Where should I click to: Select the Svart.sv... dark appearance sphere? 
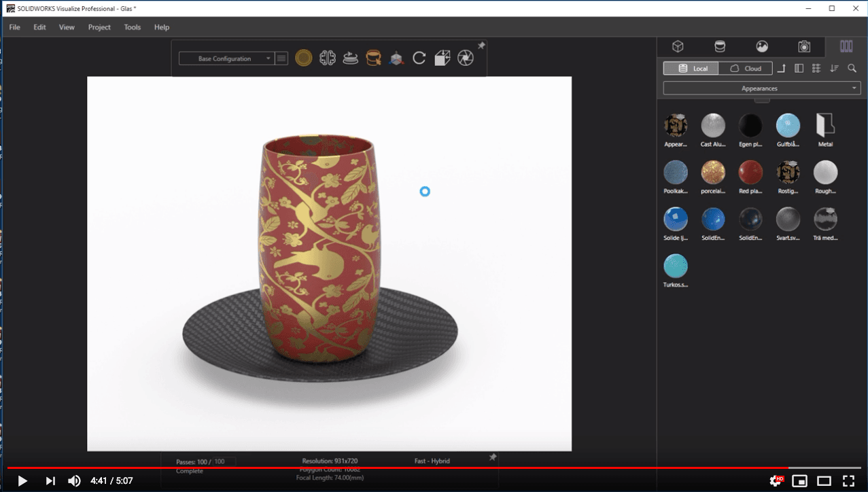[788, 219]
